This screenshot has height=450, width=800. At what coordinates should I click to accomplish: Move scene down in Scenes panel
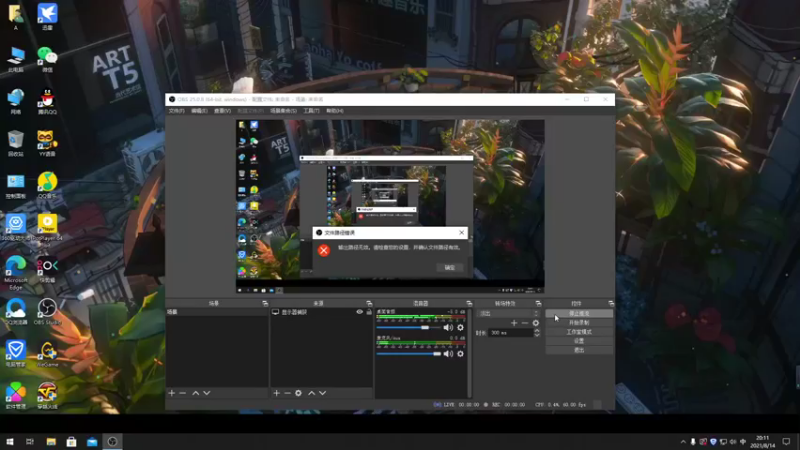point(207,393)
